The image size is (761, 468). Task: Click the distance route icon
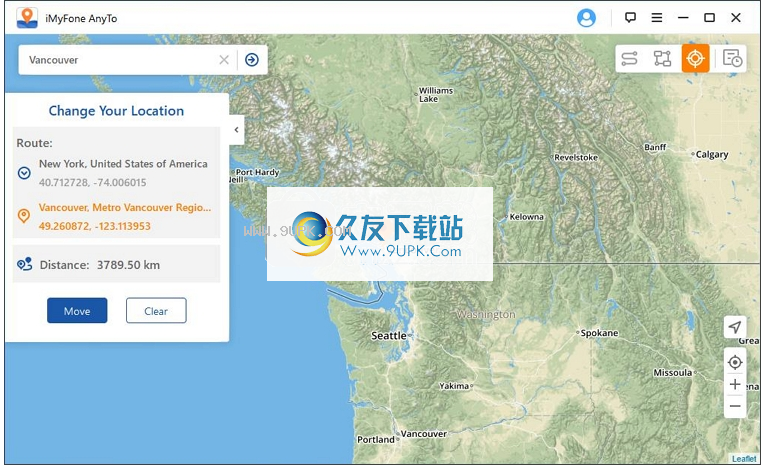pos(24,264)
